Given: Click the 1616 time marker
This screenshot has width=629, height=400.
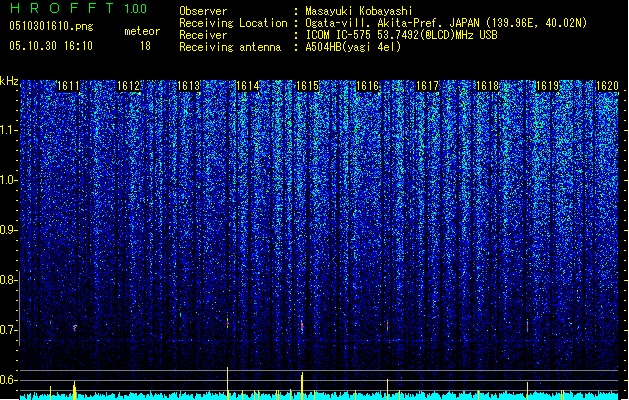Looking at the screenshot, I should pos(367,86).
